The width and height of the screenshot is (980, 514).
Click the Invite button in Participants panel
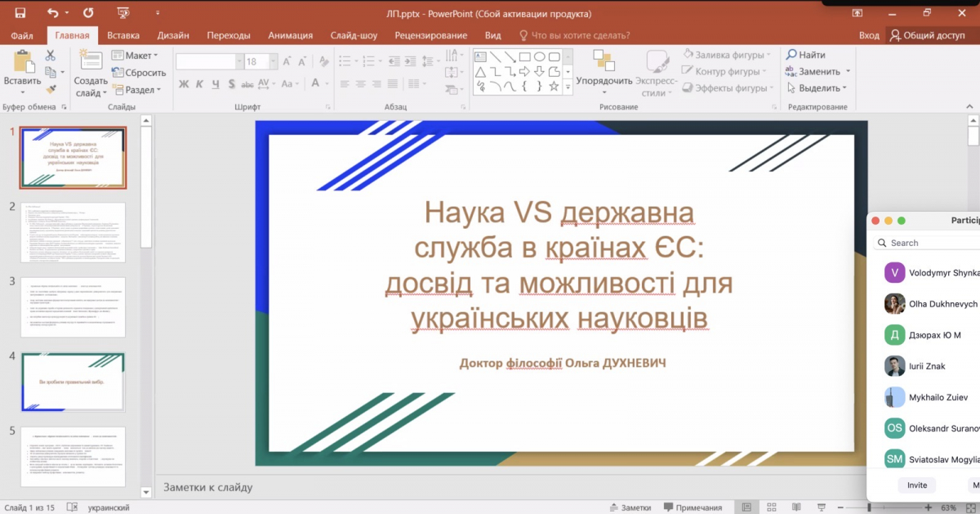coord(916,485)
